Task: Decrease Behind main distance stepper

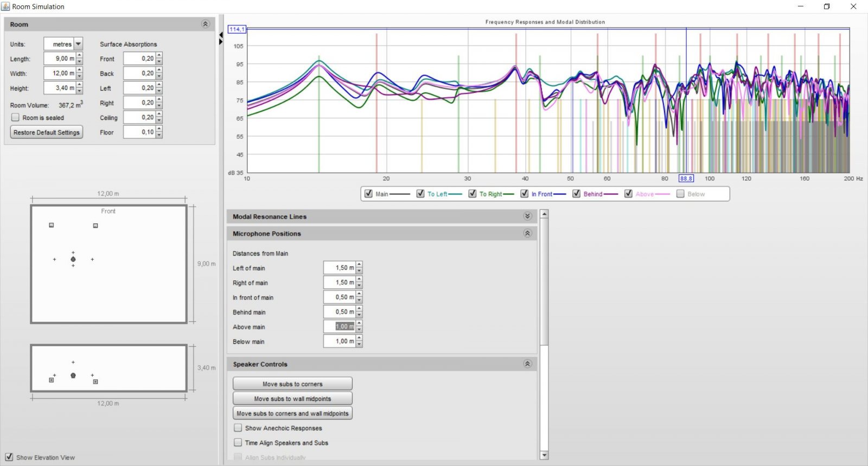Action: [x=359, y=315]
